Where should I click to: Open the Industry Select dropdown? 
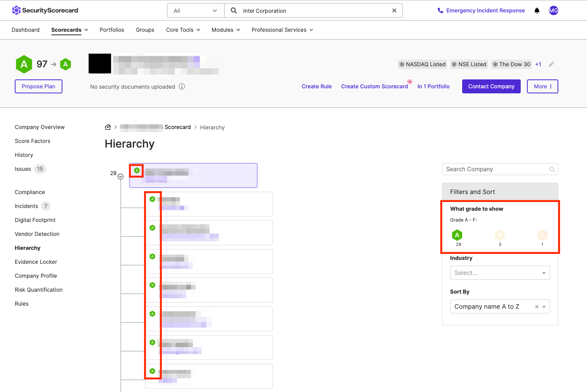click(x=500, y=273)
